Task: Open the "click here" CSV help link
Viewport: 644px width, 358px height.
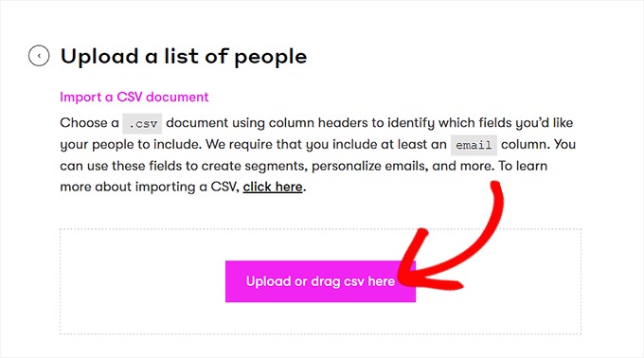Action: pos(273,187)
